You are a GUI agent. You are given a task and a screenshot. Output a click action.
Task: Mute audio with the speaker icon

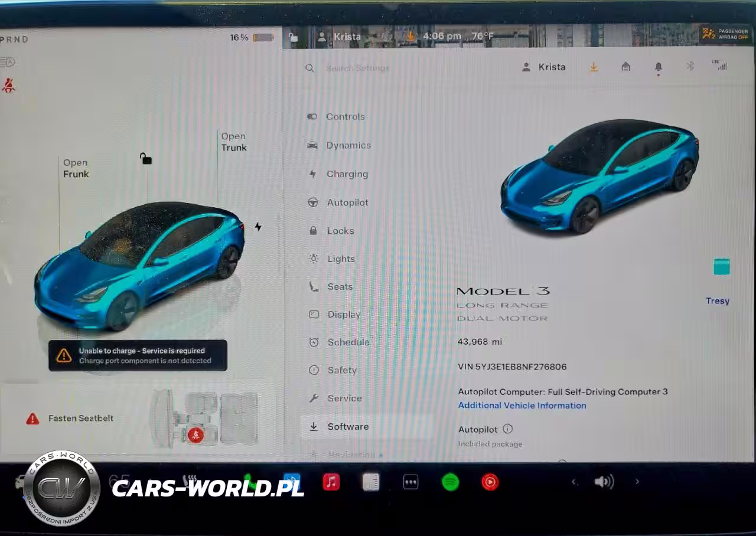tap(604, 482)
